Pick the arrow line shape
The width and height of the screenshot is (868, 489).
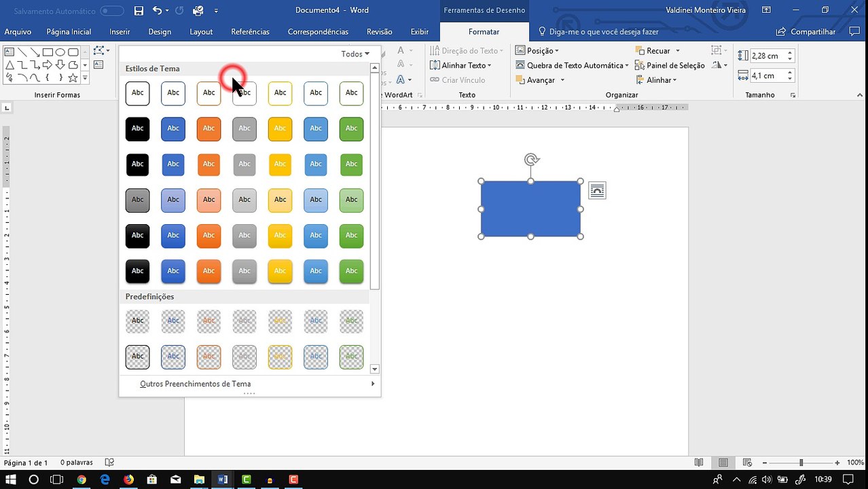[35, 52]
